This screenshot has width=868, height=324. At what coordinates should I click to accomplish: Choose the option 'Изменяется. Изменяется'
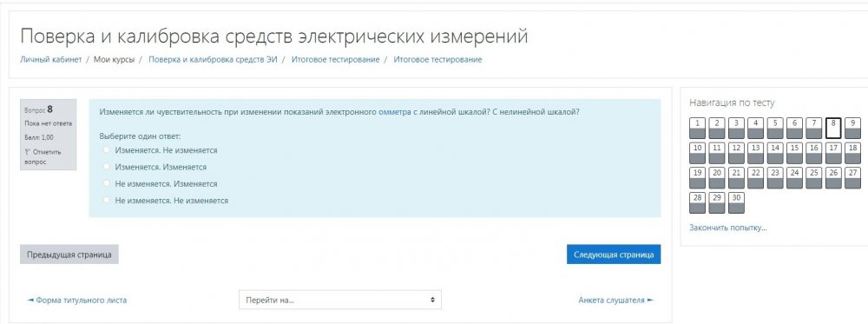pos(106,167)
